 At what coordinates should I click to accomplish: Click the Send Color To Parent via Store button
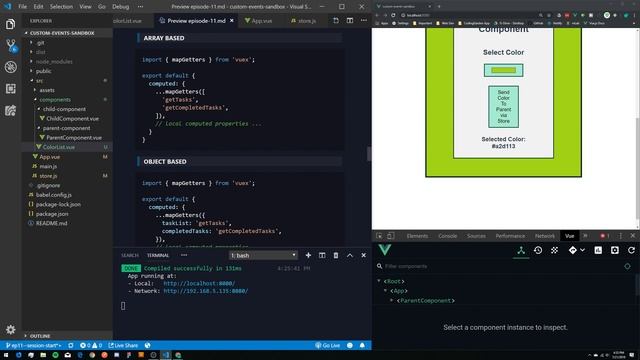pyautogui.click(x=503, y=107)
